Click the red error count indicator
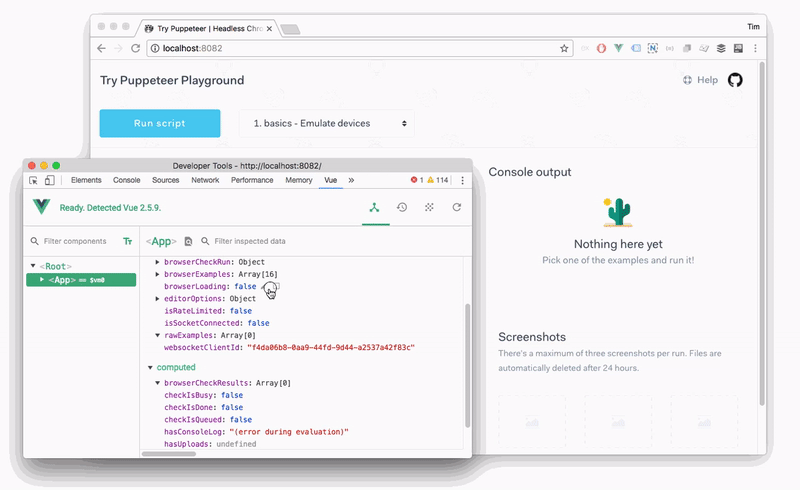 417,180
